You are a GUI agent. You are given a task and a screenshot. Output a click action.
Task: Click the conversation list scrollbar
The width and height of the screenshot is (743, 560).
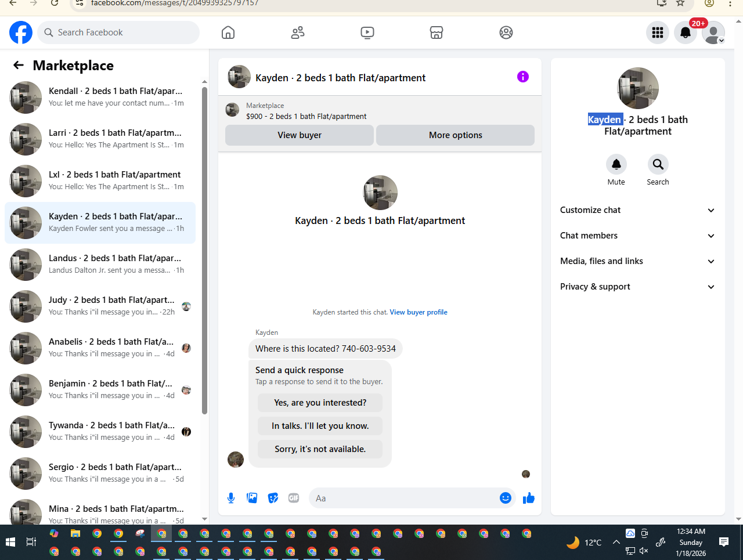[204, 250]
